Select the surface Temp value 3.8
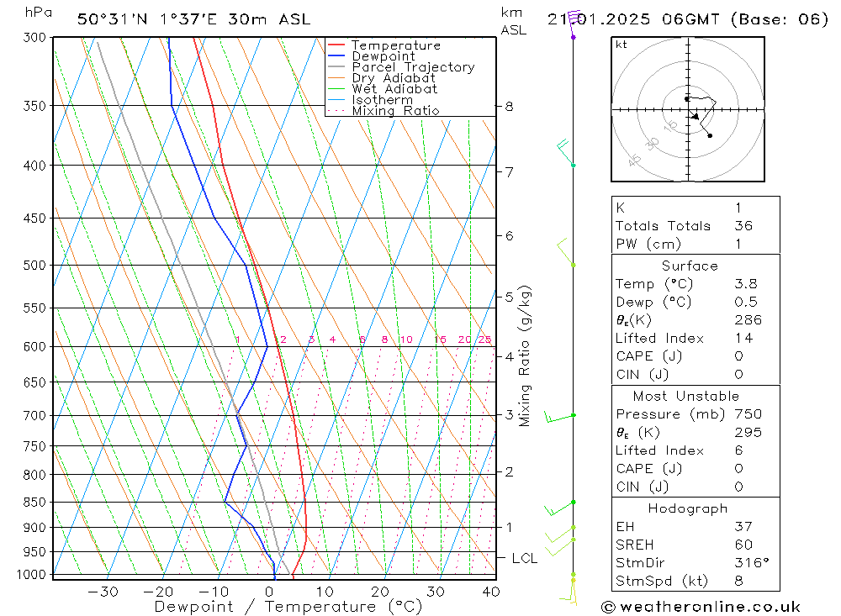 click(x=745, y=284)
